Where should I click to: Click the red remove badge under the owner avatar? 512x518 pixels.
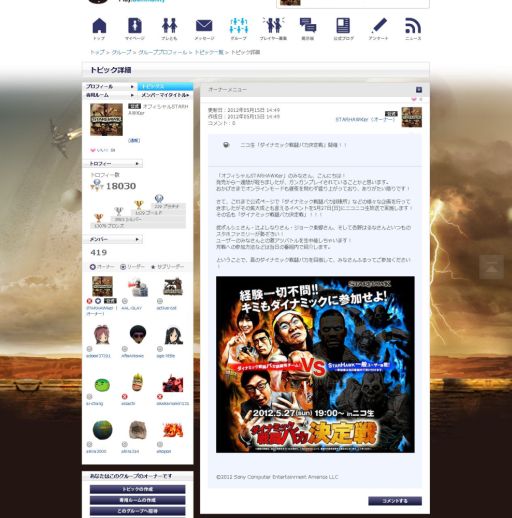tap(89, 301)
